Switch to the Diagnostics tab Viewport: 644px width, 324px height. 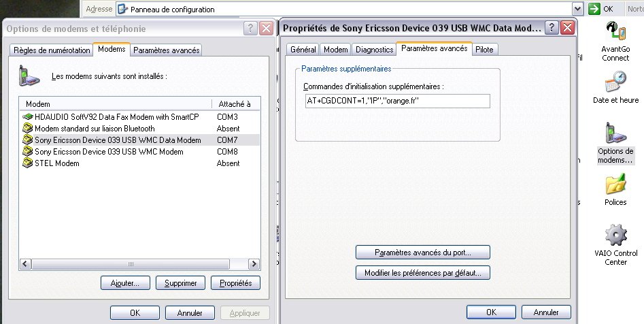374,49
